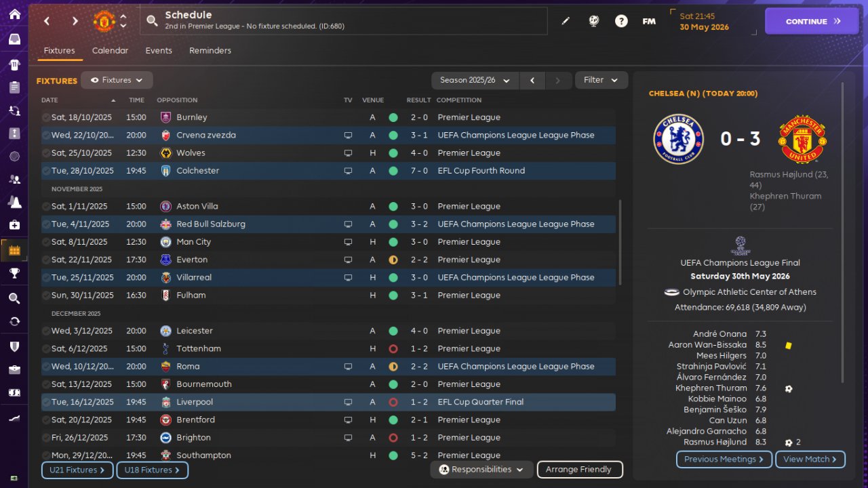The width and height of the screenshot is (868, 488).
Task: Open the Finances money icon in the sidebar
Action: 14,392
